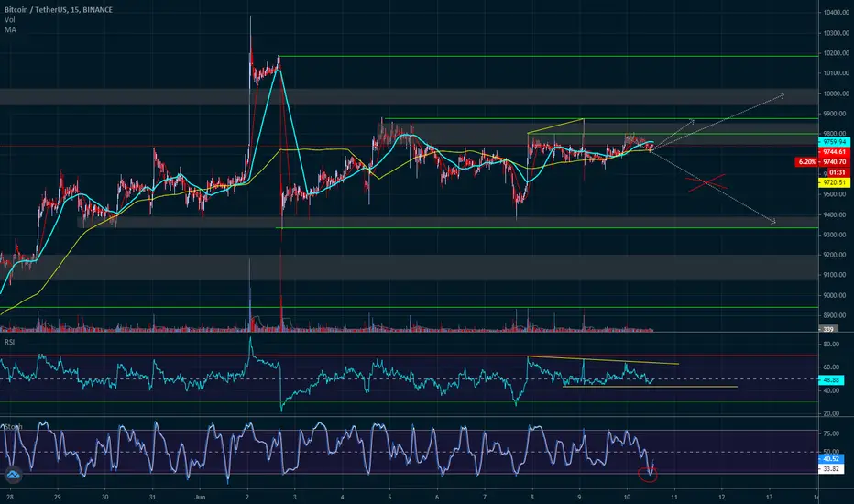This screenshot has height=504, width=854.
Task: Click the 339 volume value label
Action: [x=827, y=329]
